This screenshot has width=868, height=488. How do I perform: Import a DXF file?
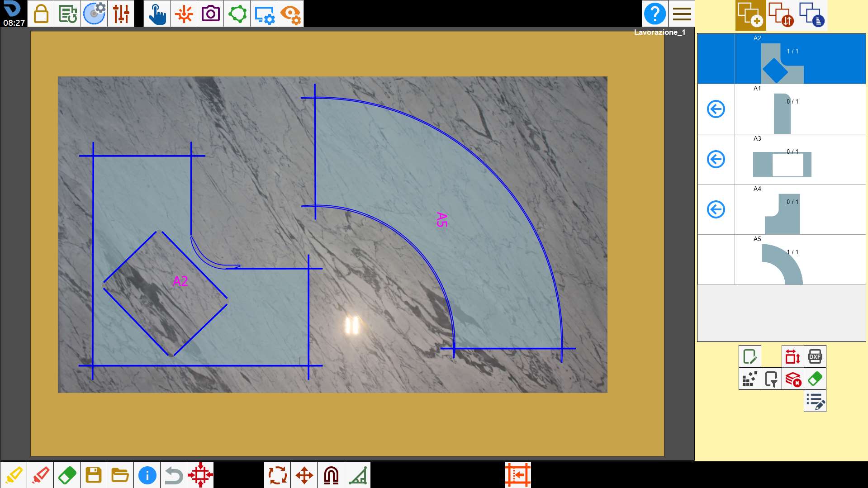click(x=815, y=356)
